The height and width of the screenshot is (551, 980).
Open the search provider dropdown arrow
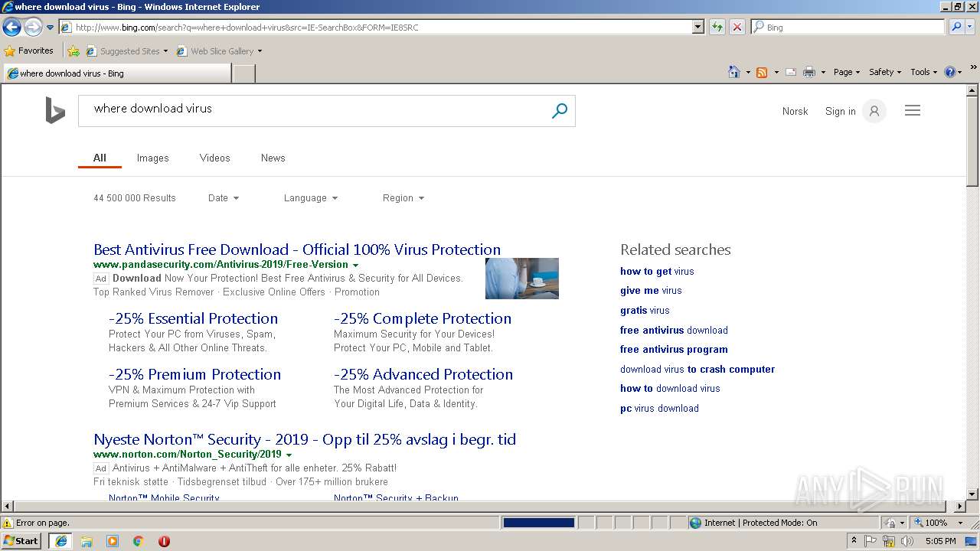tap(971, 27)
